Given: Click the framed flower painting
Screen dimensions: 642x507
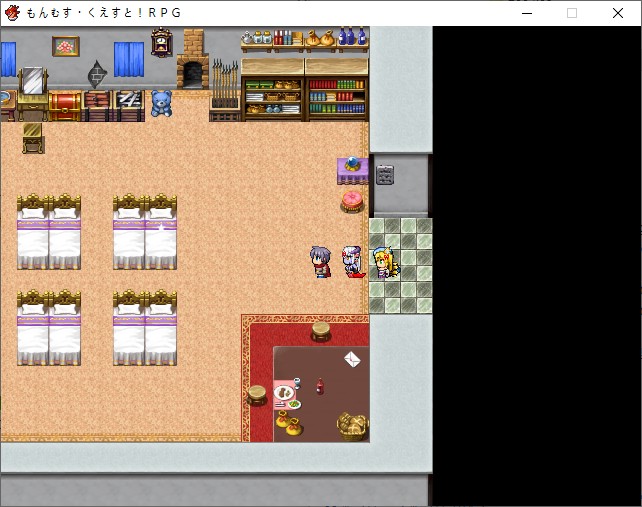Looking at the screenshot, I should tap(66, 46).
